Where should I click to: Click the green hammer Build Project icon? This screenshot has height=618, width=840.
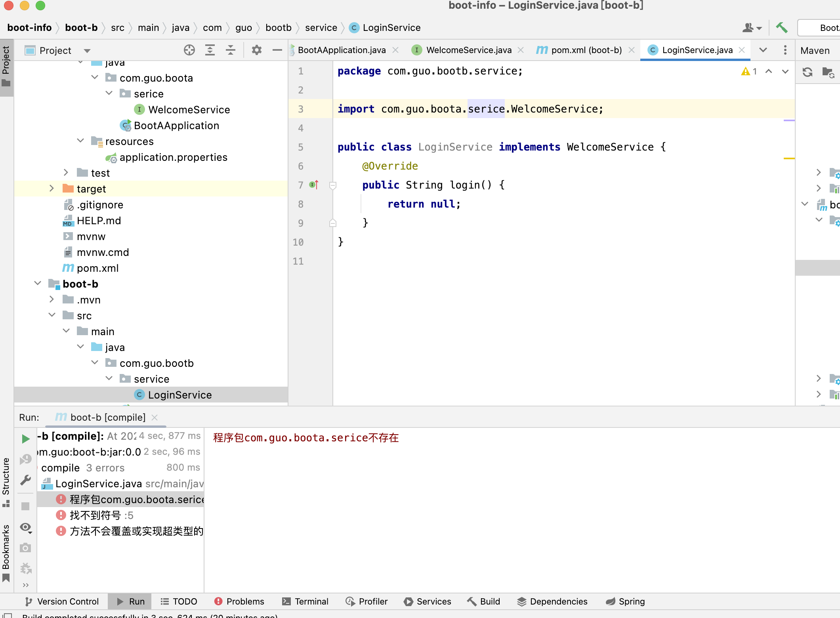pyautogui.click(x=782, y=28)
